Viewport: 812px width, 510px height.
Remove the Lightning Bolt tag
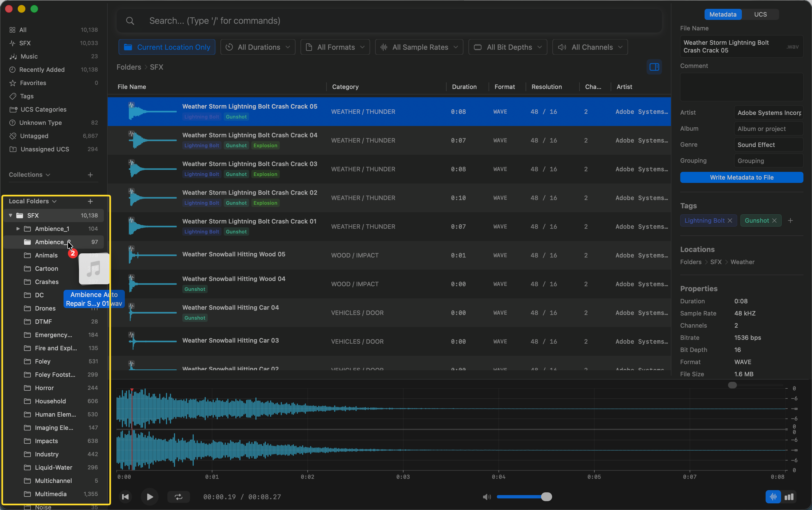(730, 220)
